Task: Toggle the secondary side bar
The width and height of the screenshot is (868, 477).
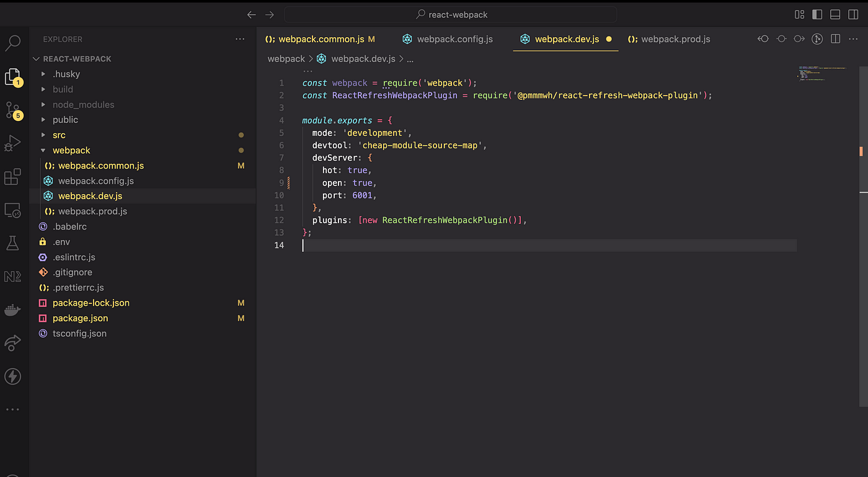Action: coord(853,14)
